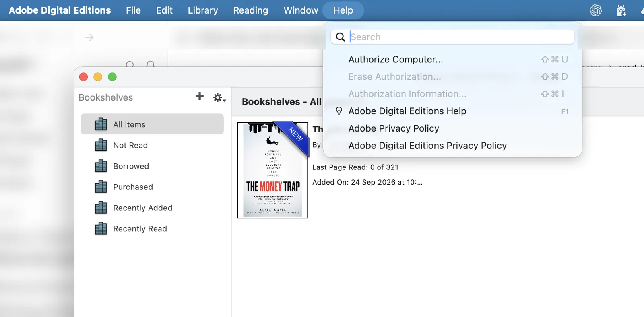Select the Recently Added shelf label
The height and width of the screenshot is (317, 644).
click(x=143, y=208)
